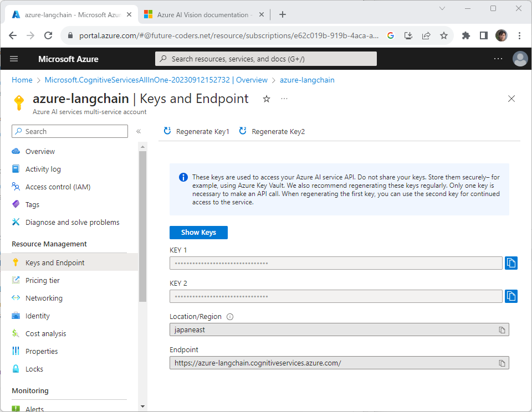Click sidebar scrollbar down arrow
This screenshot has height=412, width=532.
tap(142, 406)
